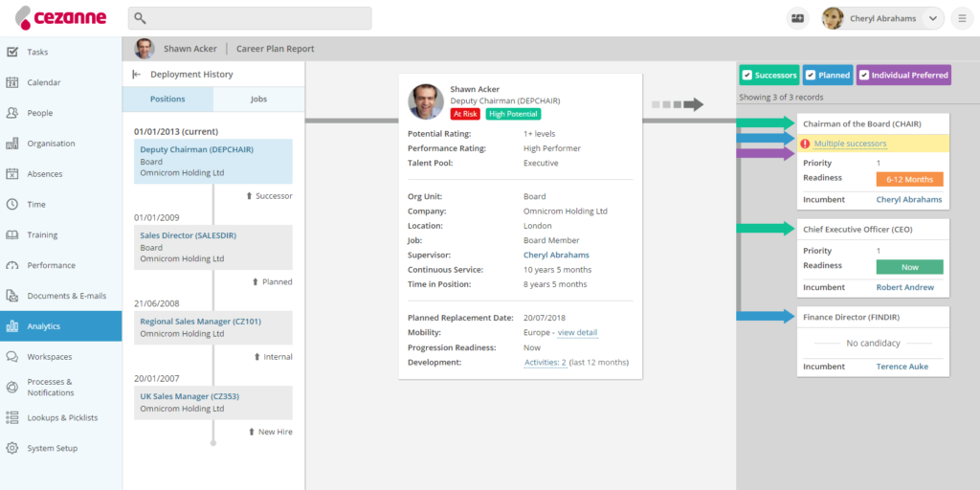Click the Shawn Acker header name

click(190, 49)
